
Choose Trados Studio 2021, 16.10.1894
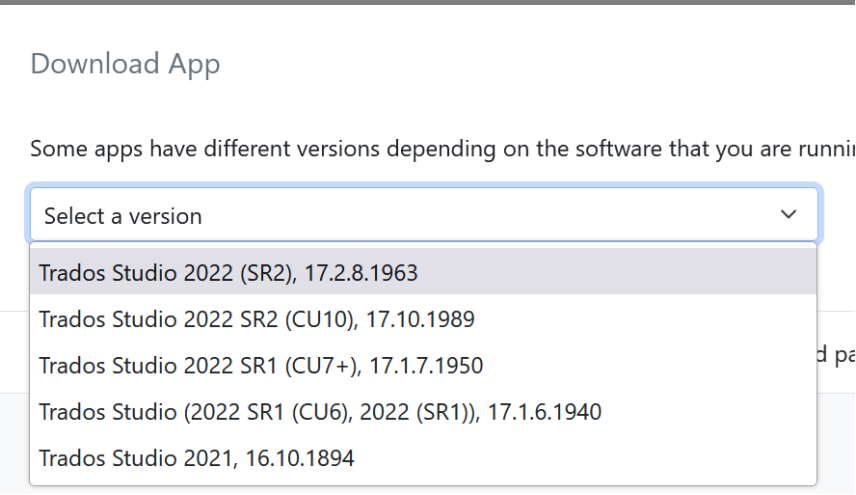pos(196,459)
